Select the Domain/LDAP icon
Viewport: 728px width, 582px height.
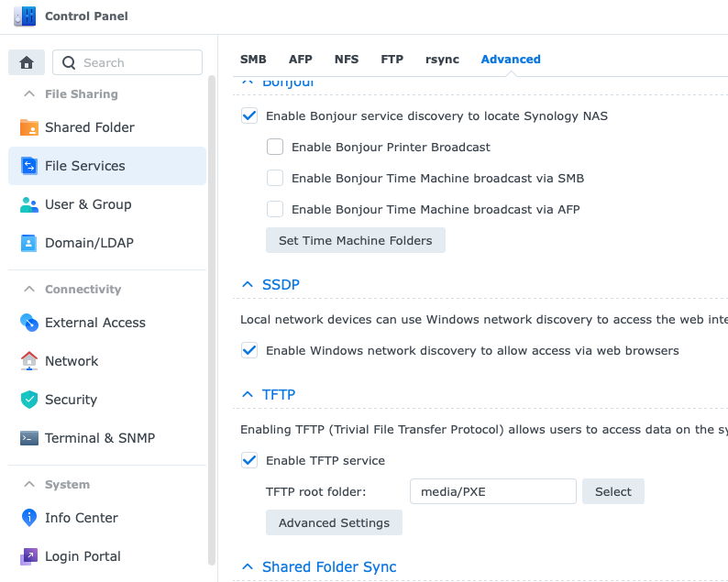point(29,243)
